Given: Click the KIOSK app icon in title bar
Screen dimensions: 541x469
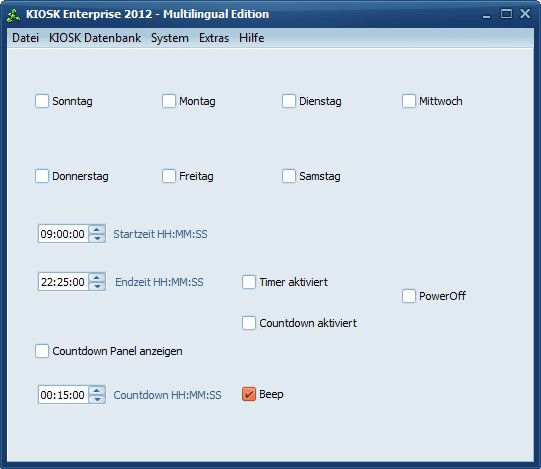Looking at the screenshot, I should [13, 15].
